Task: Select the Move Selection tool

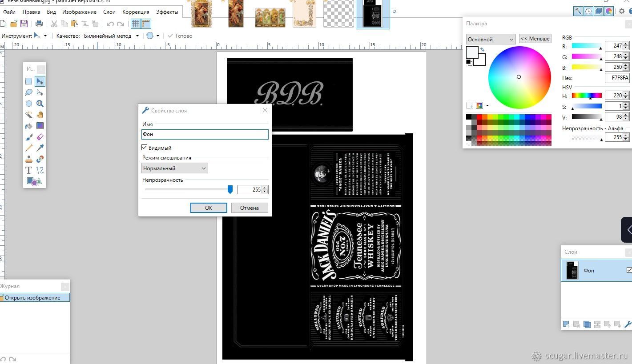Action: coord(40,92)
